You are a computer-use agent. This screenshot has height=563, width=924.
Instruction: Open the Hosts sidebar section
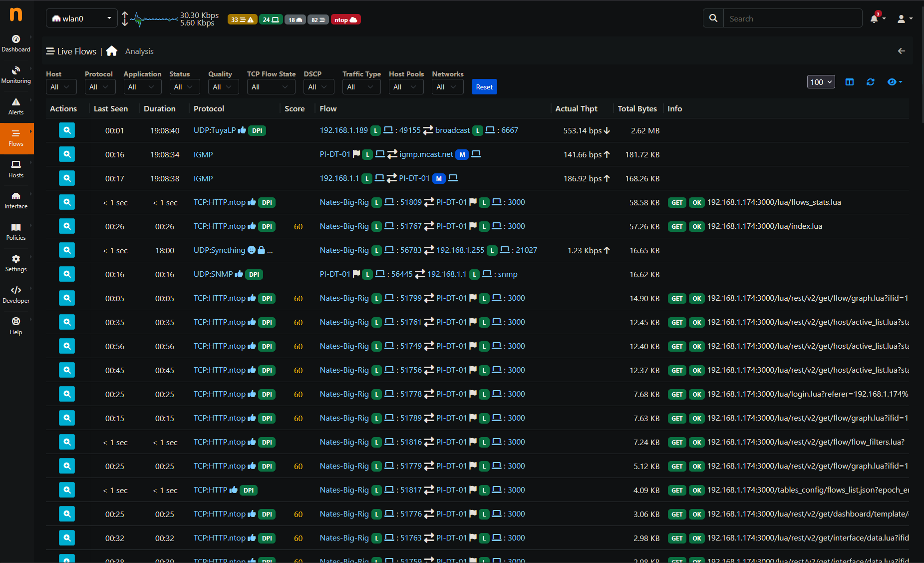tap(16, 169)
